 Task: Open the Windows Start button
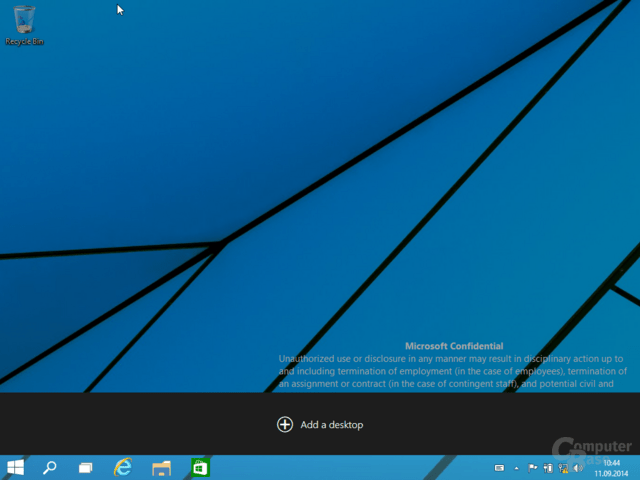pyautogui.click(x=16, y=467)
